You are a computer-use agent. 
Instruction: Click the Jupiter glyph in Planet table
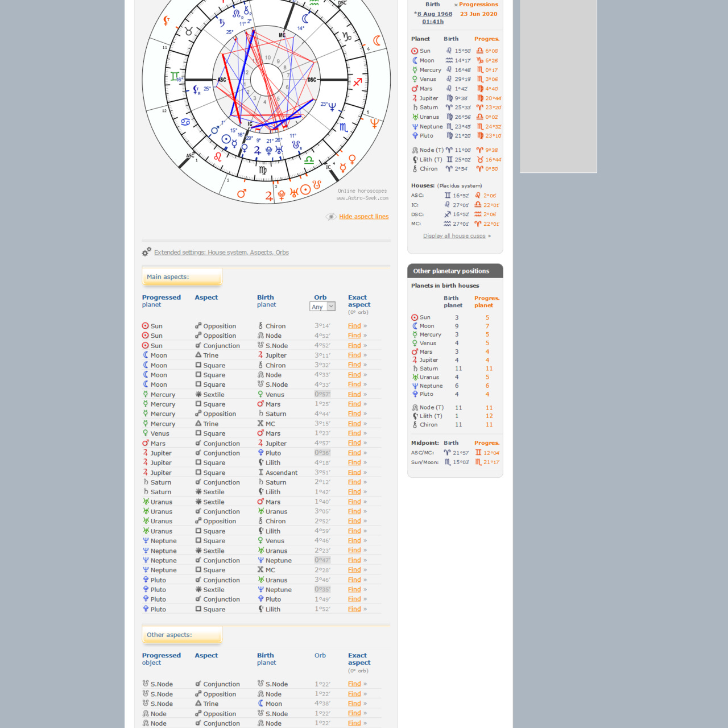click(x=415, y=98)
